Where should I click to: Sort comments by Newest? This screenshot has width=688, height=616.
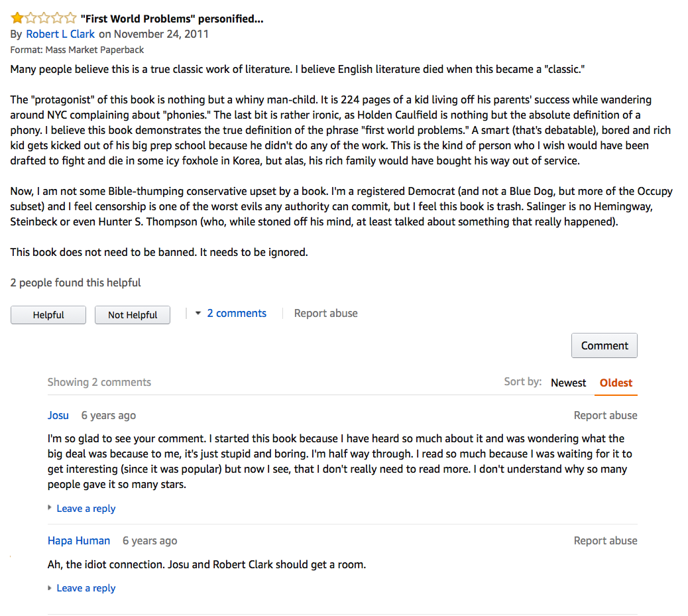[568, 383]
